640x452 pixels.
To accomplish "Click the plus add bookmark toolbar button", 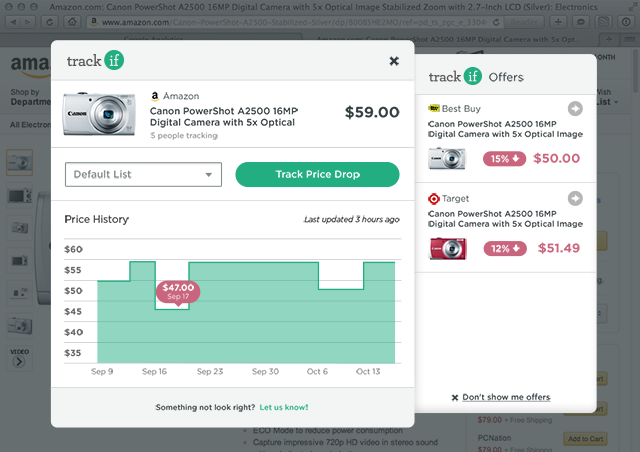I will (x=558, y=22).
